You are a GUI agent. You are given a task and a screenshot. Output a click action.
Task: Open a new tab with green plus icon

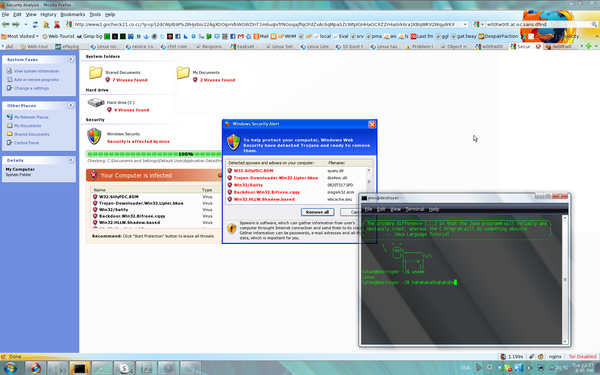pos(589,46)
